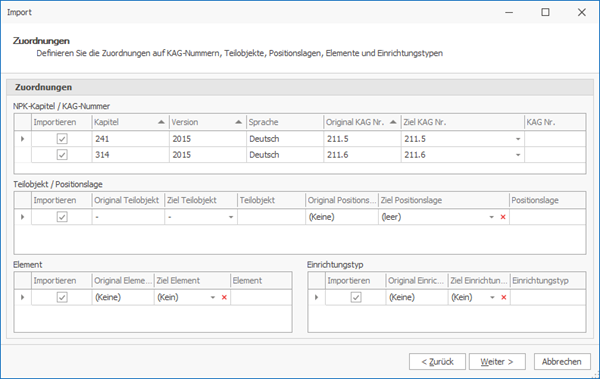Select Kapitel cell 241
This screenshot has height=379, width=600.
click(x=130, y=139)
